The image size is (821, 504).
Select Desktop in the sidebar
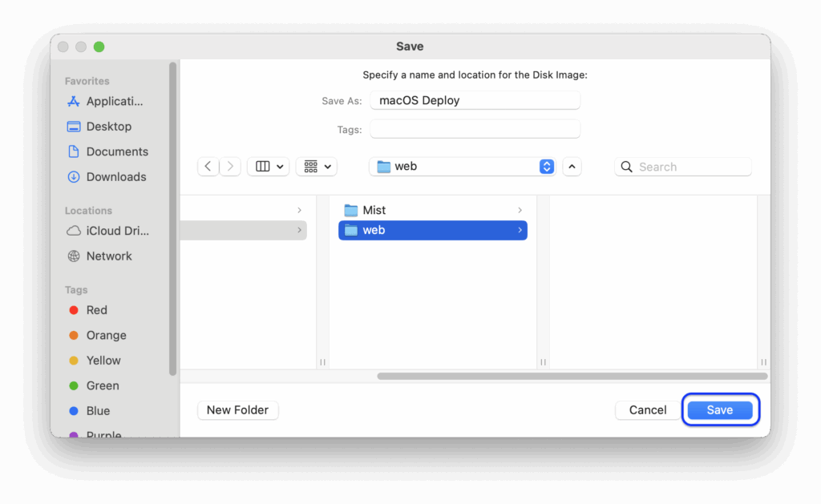(x=99, y=127)
